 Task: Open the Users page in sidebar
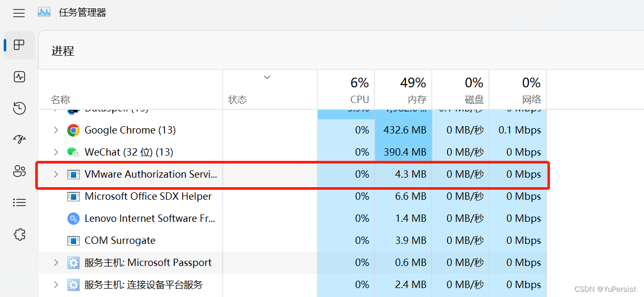[x=19, y=171]
